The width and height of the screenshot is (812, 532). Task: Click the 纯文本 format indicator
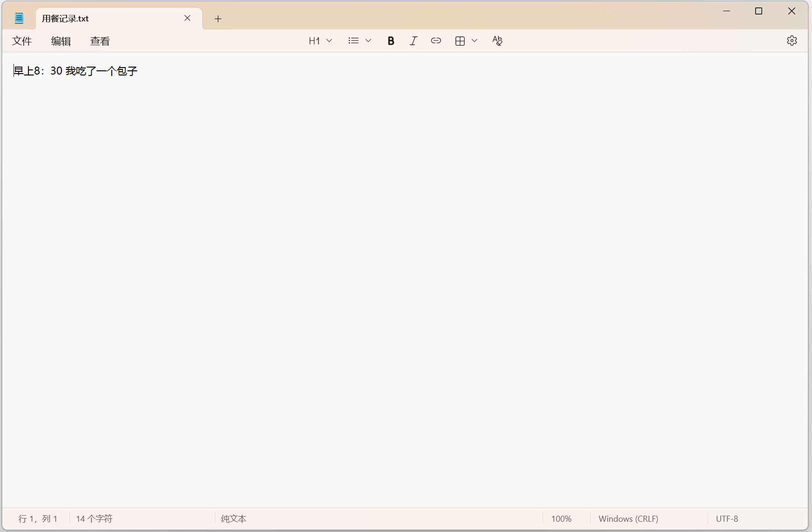[x=234, y=518]
